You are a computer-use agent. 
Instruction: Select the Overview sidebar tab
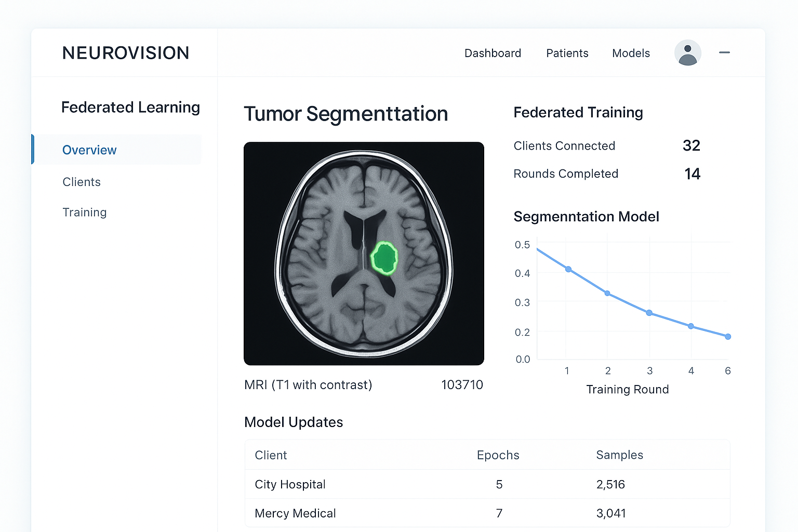coord(116,150)
